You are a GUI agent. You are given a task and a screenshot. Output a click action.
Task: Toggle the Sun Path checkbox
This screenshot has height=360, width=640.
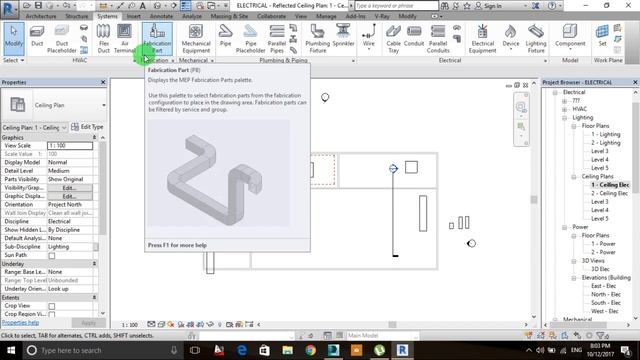coord(52,256)
